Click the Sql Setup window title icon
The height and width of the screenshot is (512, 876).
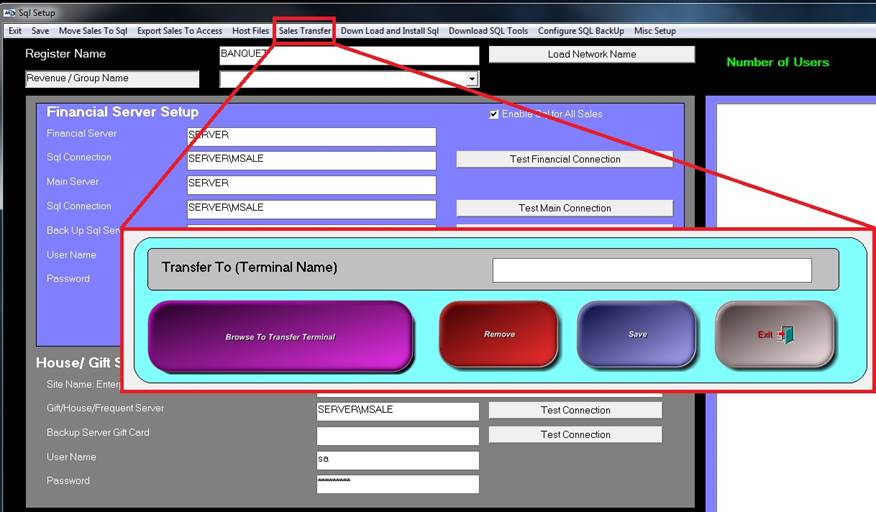pyautogui.click(x=9, y=12)
